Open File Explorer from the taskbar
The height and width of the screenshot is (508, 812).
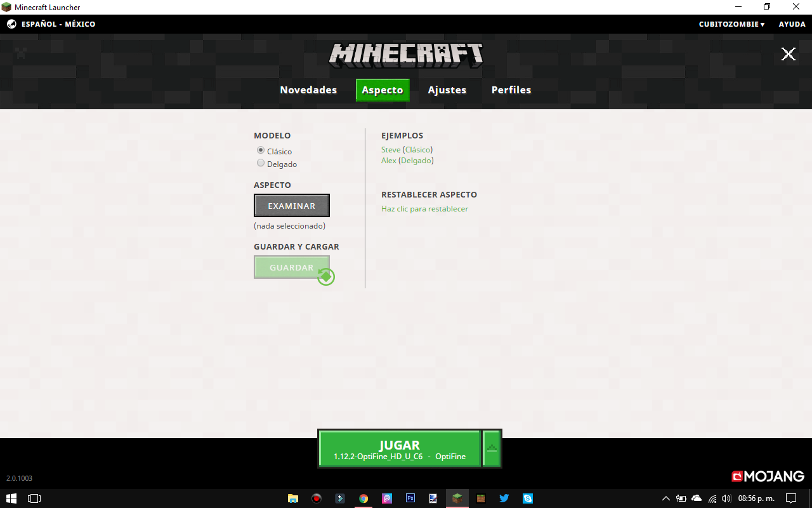point(293,498)
